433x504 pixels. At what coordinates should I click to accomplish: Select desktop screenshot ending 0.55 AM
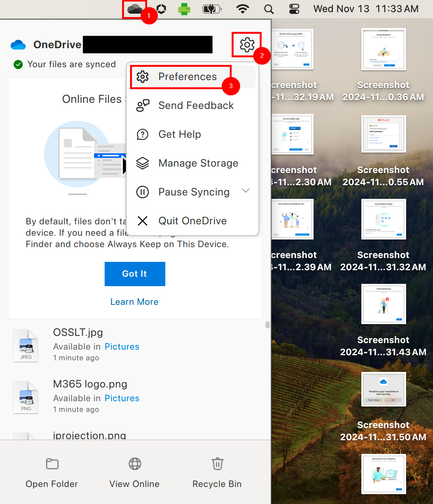384,134
